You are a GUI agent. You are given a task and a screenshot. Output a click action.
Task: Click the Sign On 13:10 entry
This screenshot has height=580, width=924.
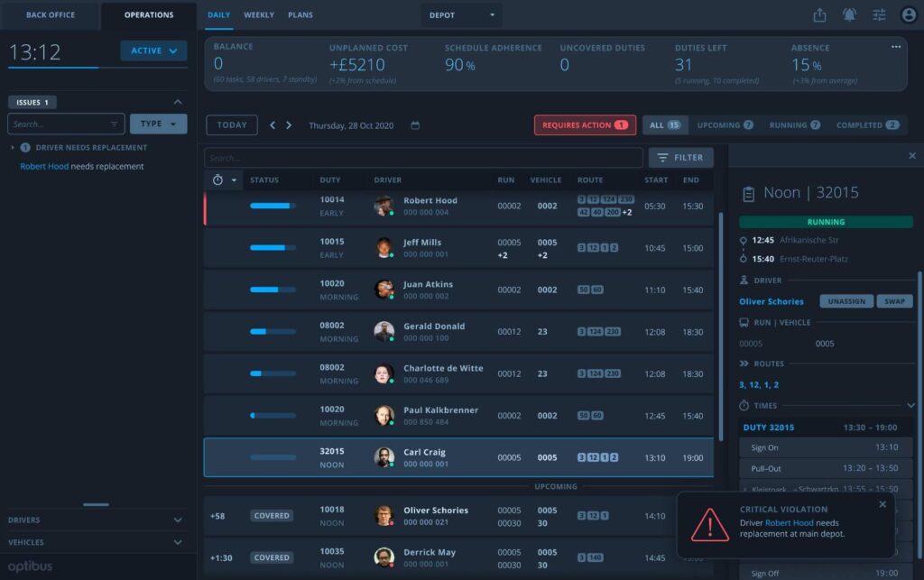(826, 447)
